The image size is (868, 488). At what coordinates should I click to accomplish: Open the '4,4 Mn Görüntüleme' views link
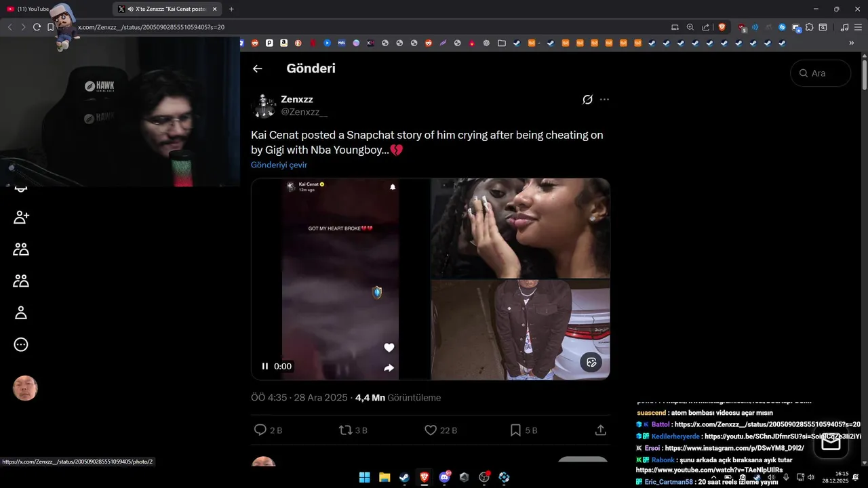(x=398, y=398)
